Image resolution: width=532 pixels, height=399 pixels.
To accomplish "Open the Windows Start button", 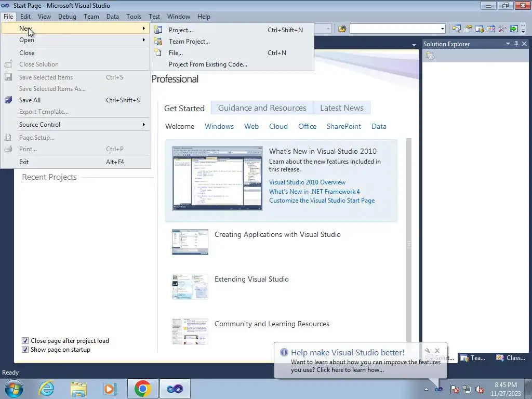I will tap(14, 389).
